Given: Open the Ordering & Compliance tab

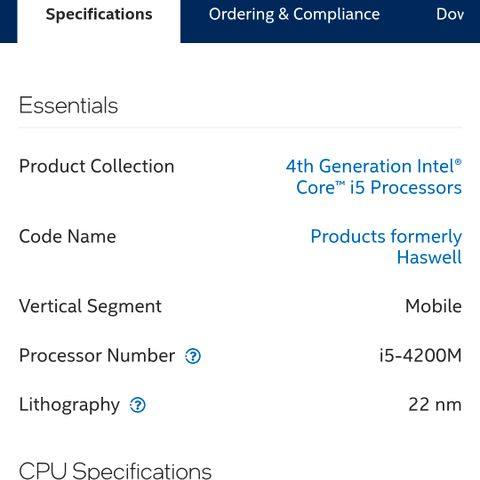Looking at the screenshot, I should click(x=294, y=15).
